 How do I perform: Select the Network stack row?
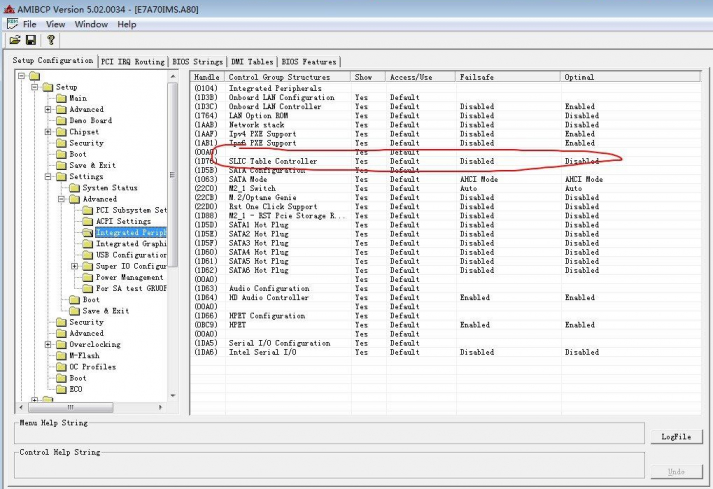pyautogui.click(x=446, y=125)
